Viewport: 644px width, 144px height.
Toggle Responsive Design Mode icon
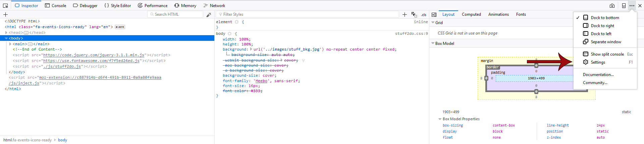(624, 6)
